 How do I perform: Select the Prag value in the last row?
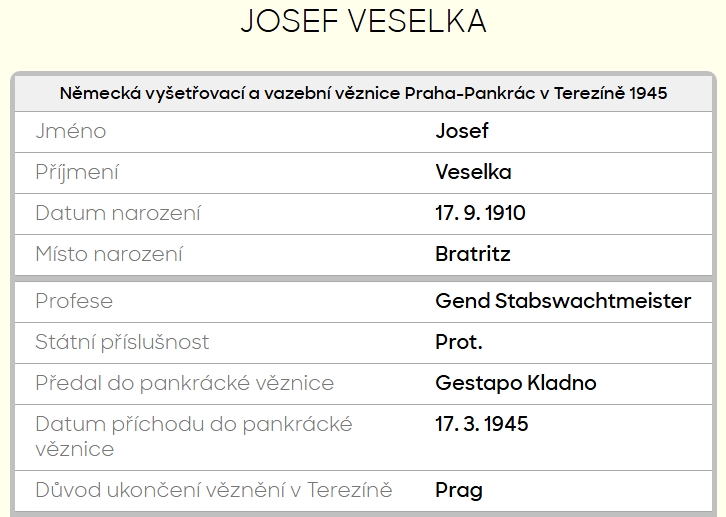pos(459,490)
